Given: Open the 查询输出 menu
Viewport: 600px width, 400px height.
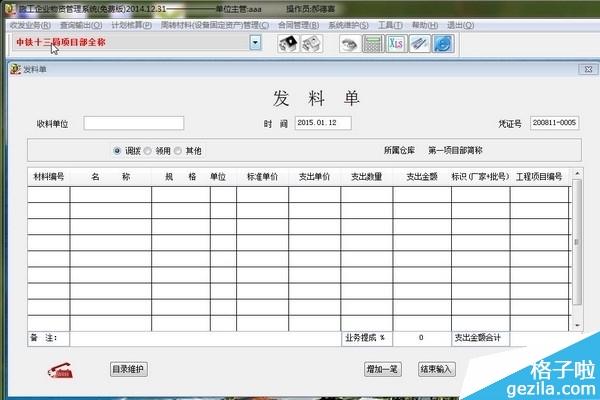Looking at the screenshot, I should [80, 25].
